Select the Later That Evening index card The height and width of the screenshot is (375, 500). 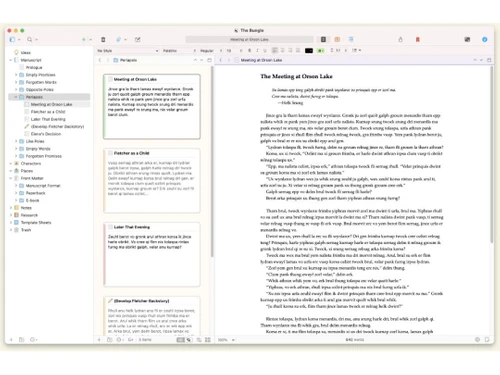coord(152,254)
